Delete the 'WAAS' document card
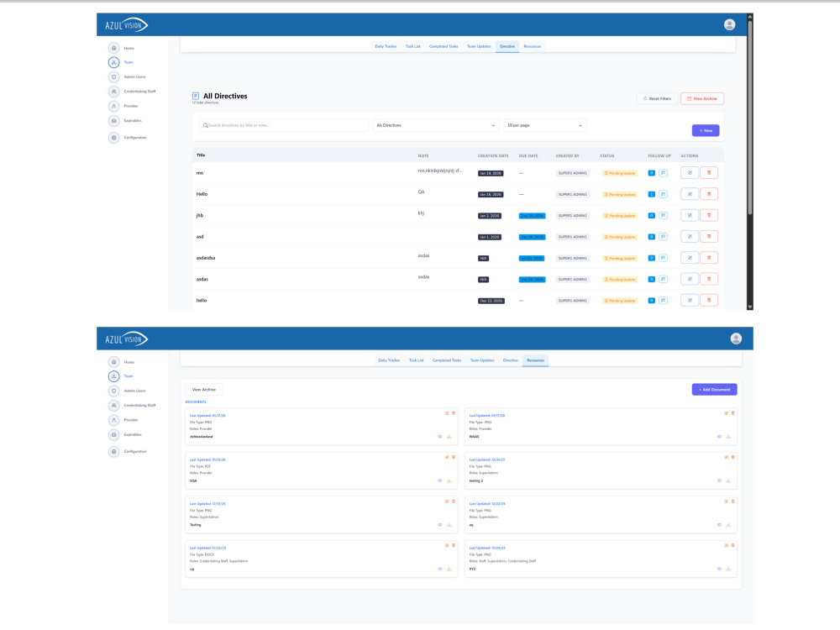This screenshot has height=630, width=840. coord(732,413)
